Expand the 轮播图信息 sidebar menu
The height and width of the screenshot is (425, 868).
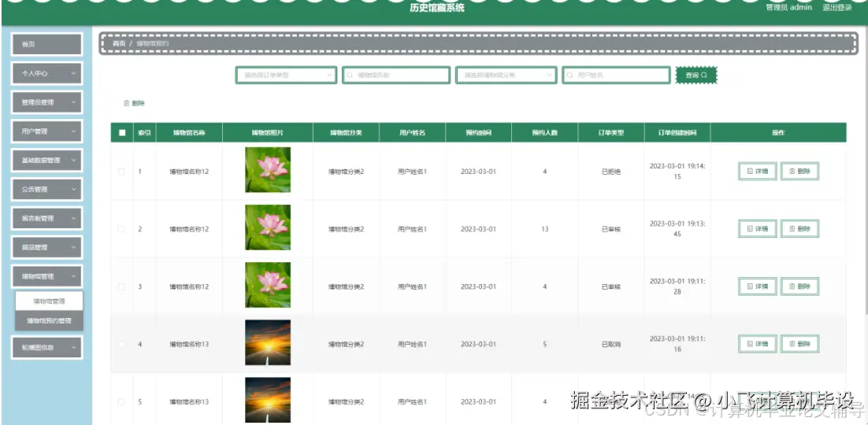tap(47, 348)
